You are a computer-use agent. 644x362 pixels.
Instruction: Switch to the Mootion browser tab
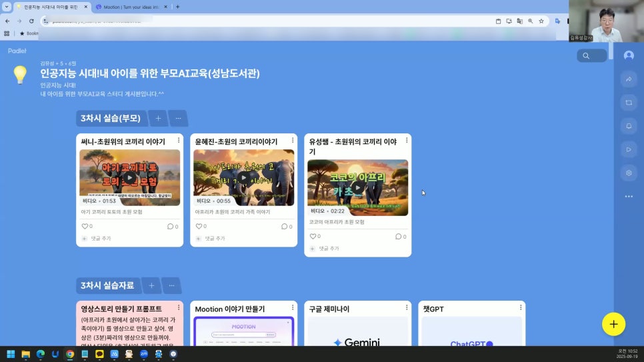(x=131, y=7)
